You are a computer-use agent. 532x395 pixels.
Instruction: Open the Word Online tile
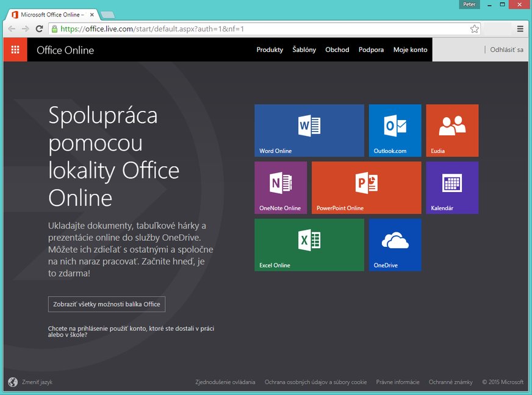pos(309,130)
